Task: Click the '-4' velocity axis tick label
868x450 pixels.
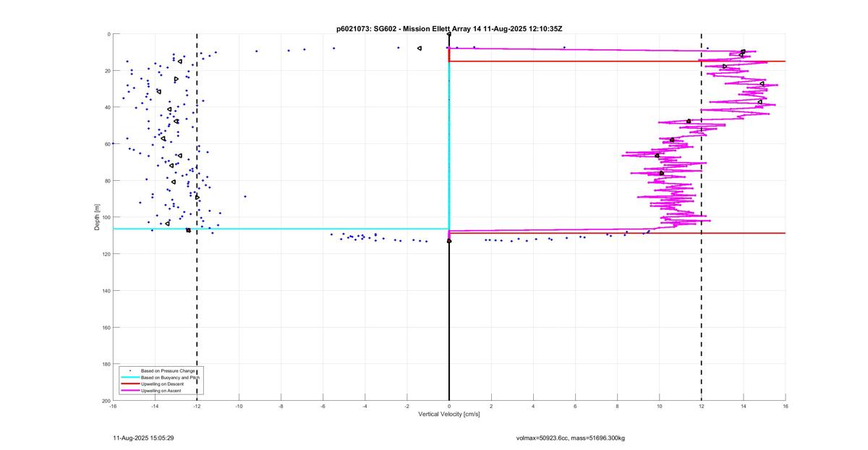Action: 365,406
